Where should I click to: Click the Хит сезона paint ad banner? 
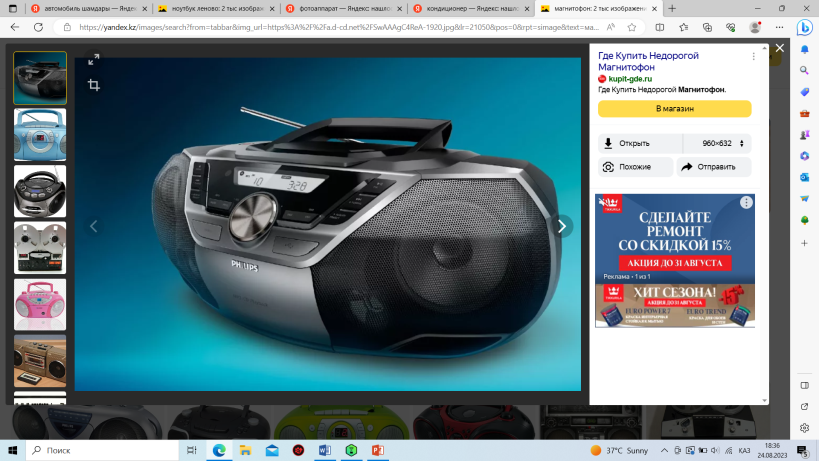click(674, 305)
